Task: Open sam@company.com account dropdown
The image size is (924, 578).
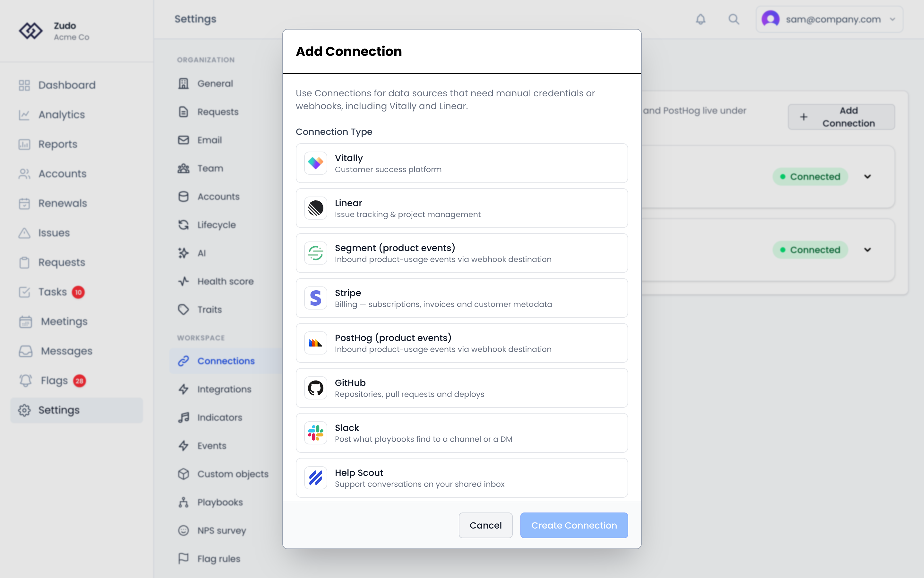Action: pyautogui.click(x=829, y=19)
